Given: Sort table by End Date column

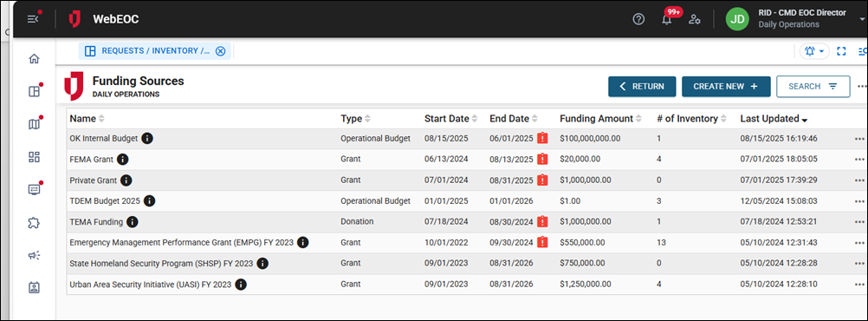Looking at the screenshot, I should (x=513, y=119).
